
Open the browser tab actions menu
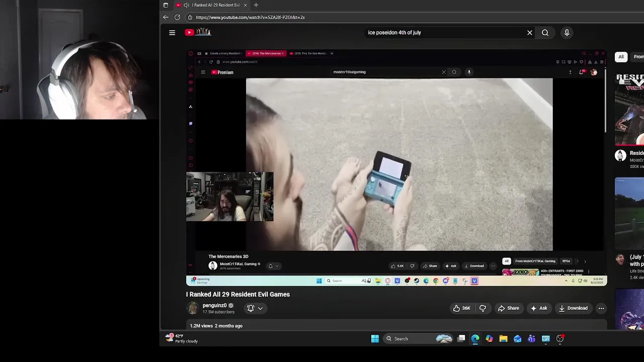[166, 5]
